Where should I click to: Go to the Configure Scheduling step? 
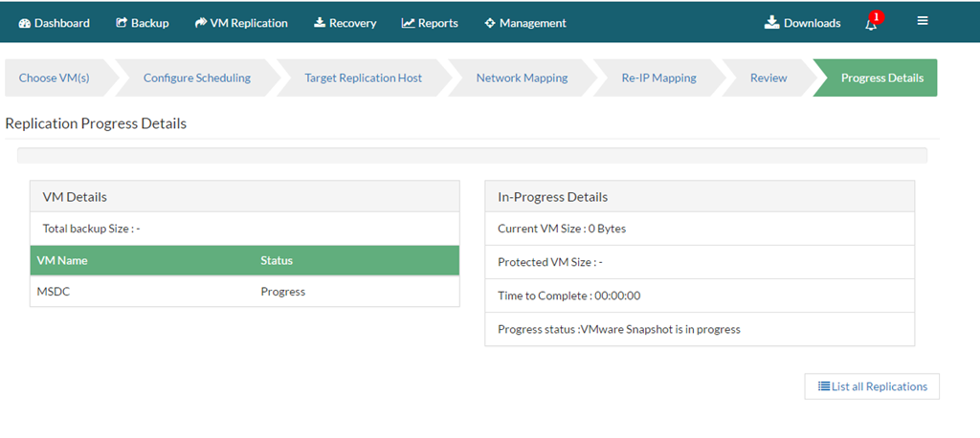click(197, 78)
